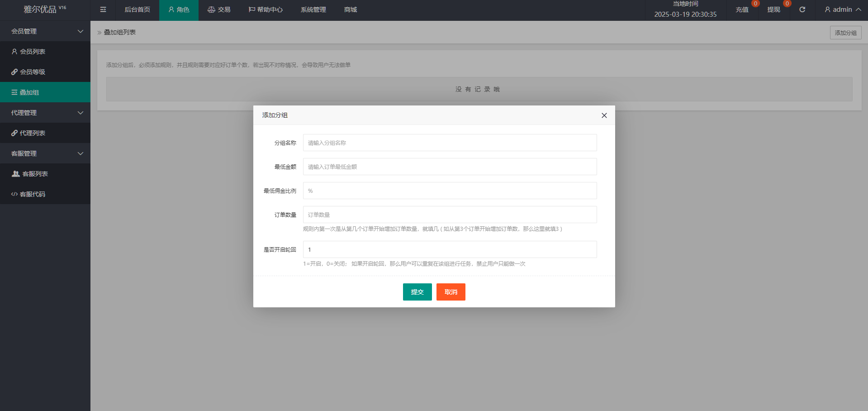
Task: Click the refresh icon in top bar
Action: (802, 10)
